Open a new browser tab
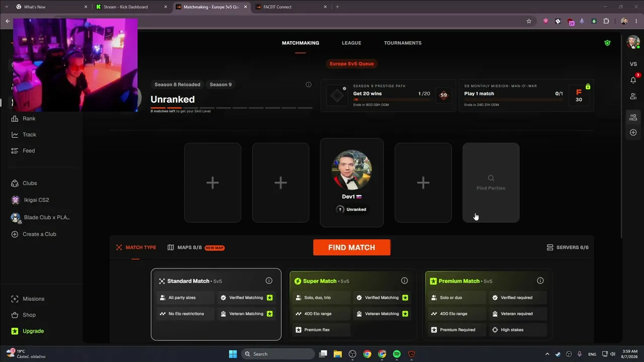The image size is (644, 362). pyautogui.click(x=337, y=7)
